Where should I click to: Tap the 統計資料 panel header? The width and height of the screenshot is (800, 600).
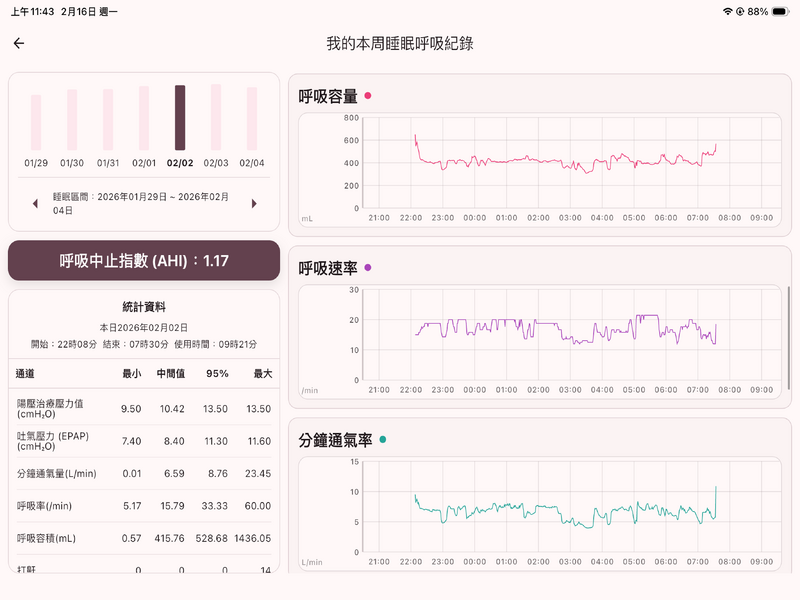(144, 305)
